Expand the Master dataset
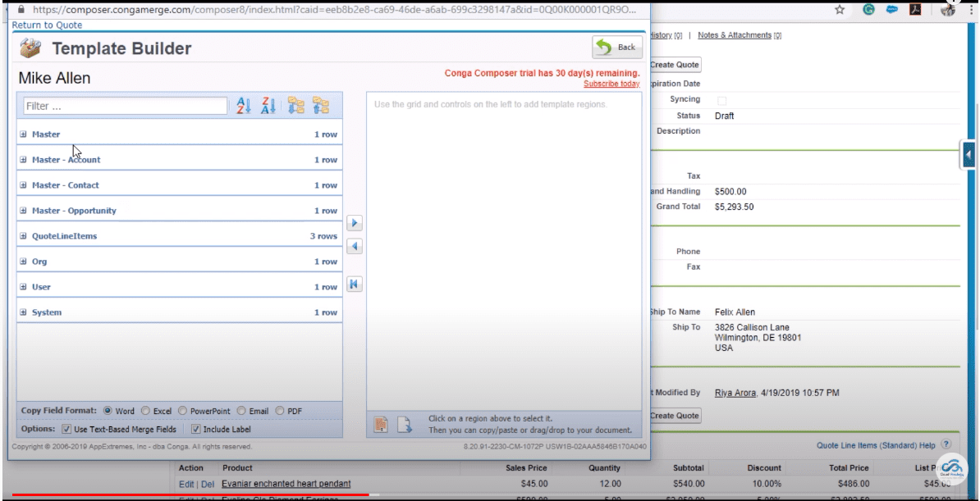 (x=23, y=134)
